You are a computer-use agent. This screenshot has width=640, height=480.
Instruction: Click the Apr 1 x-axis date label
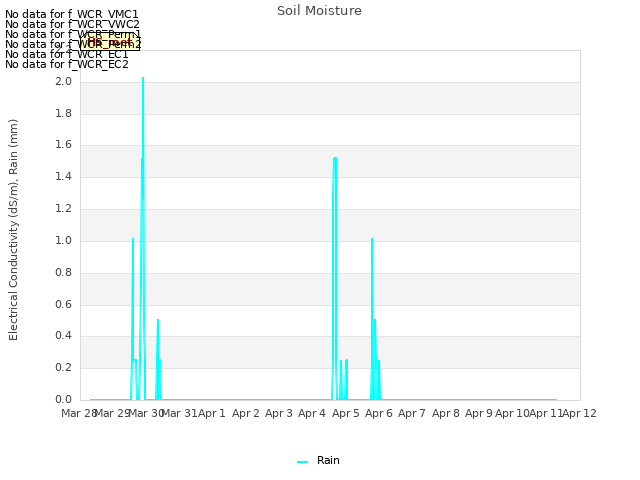click(x=212, y=413)
